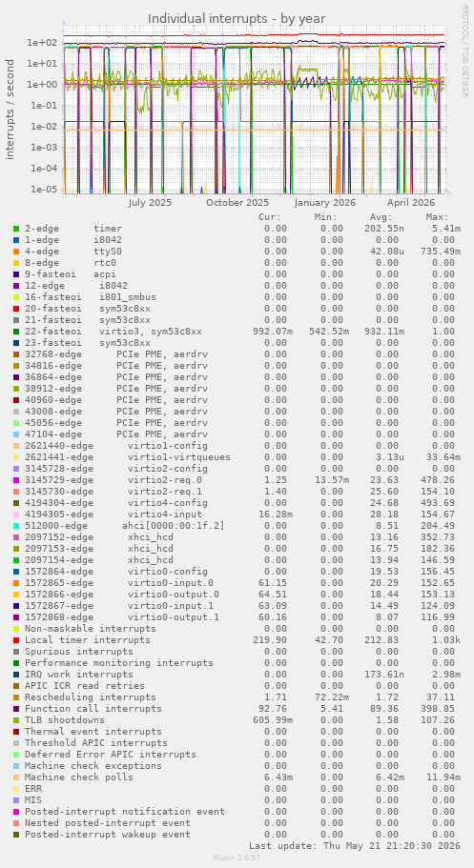The width and height of the screenshot is (474, 868).
Task: Click the cyan ahci legend color square
Action: coord(16,526)
